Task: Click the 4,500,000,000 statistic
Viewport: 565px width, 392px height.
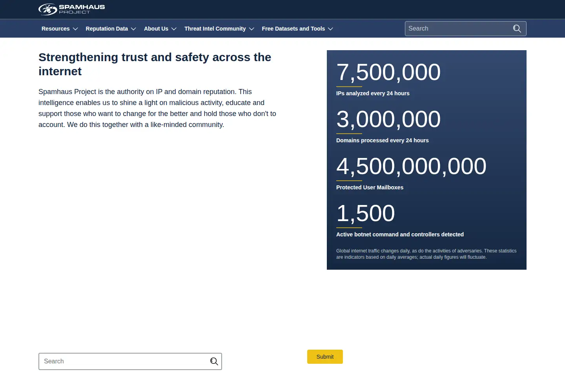Action: 411,166
